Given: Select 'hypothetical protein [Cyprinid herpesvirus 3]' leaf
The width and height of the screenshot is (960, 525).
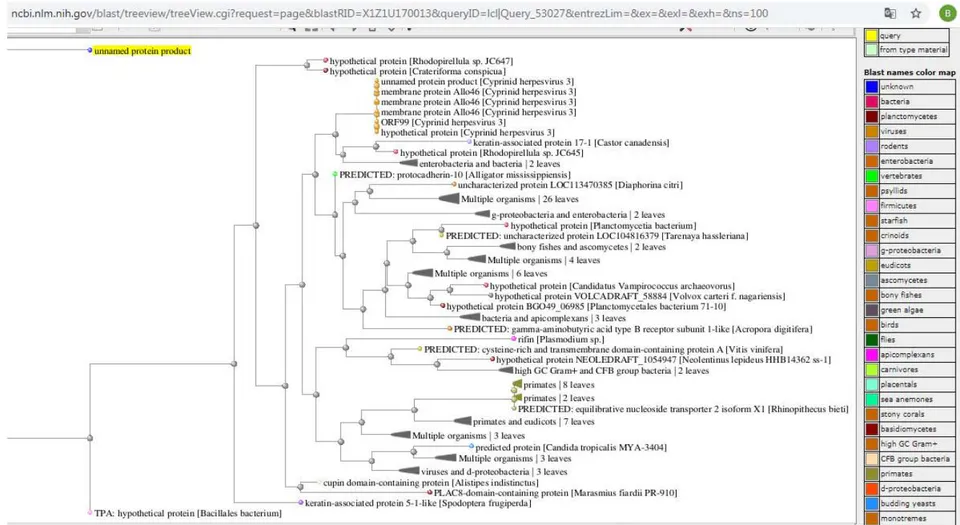Looking at the screenshot, I should pos(468,132).
